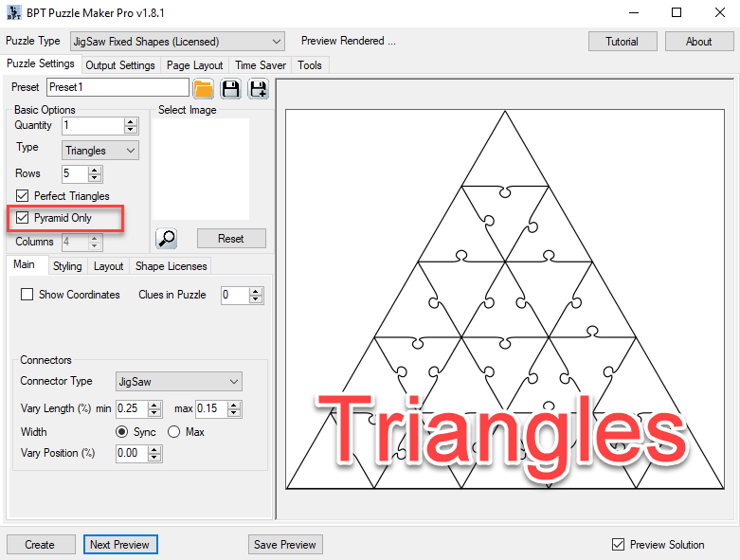The image size is (740, 560).
Task: Click the Tutorial button
Action: click(622, 42)
